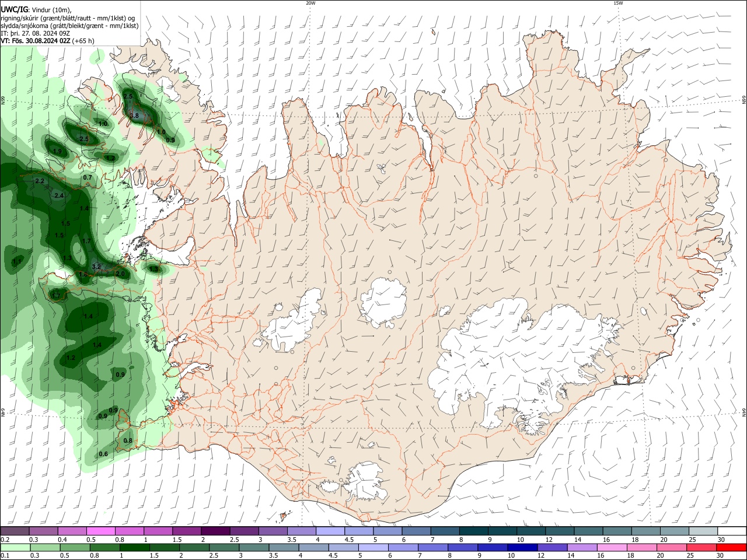Select the periwinkle rain swatch starting at 6

point(403,547)
